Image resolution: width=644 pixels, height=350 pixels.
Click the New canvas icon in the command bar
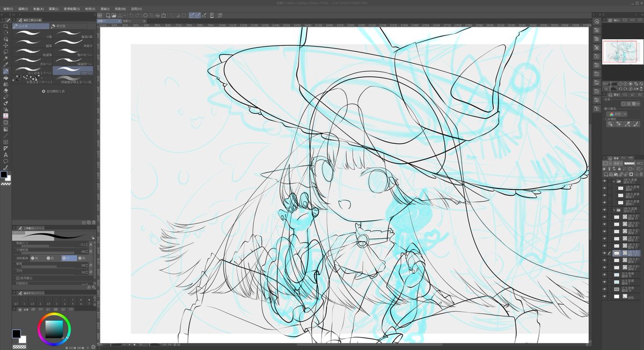tap(108, 17)
